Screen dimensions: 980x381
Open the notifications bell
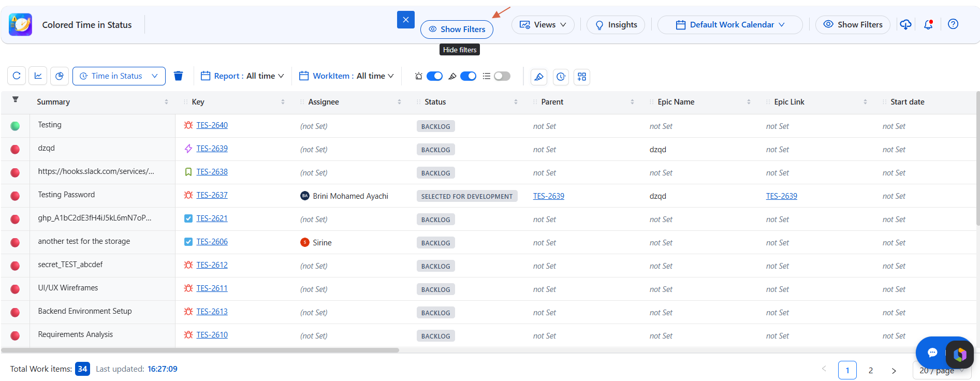click(928, 24)
